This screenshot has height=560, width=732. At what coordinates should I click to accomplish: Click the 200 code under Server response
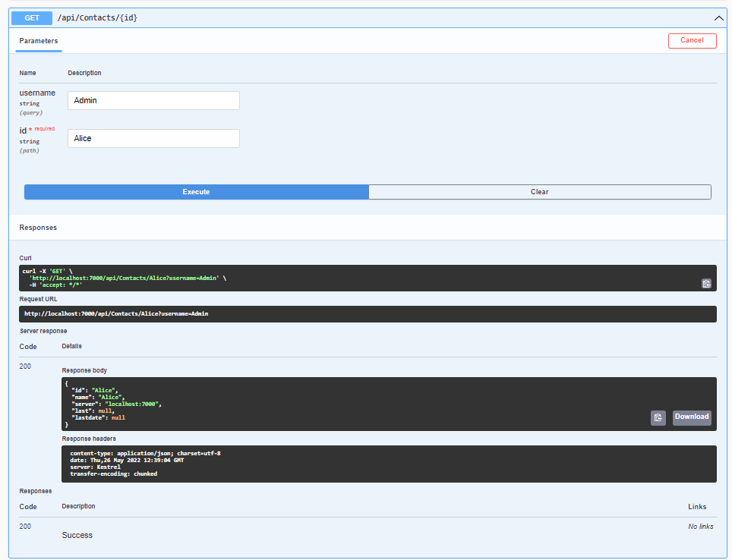coord(25,366)
